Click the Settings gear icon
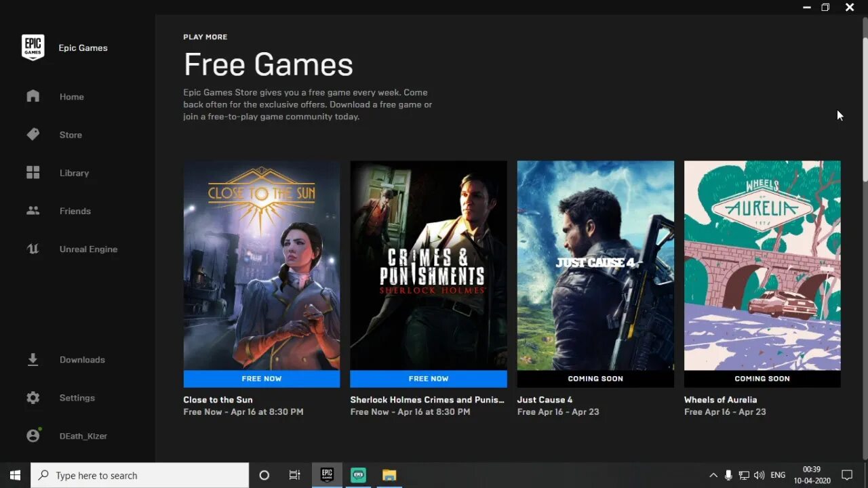This screenshot has width=868, height=488. click(33, 398)
